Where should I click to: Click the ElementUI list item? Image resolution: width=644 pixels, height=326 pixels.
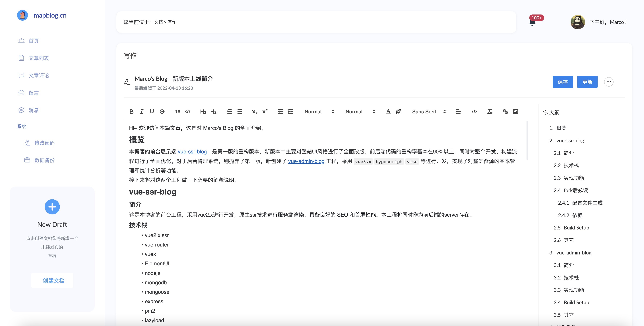pos(157,264)
